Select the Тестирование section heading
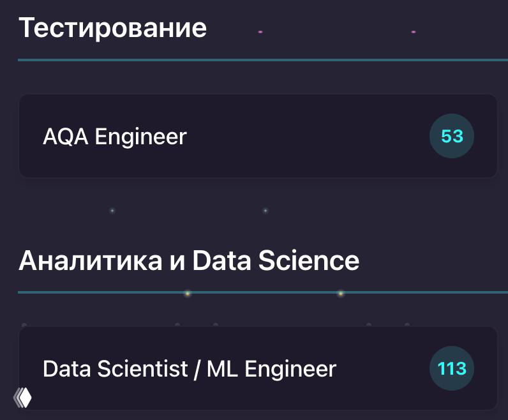 coord(112,28)
